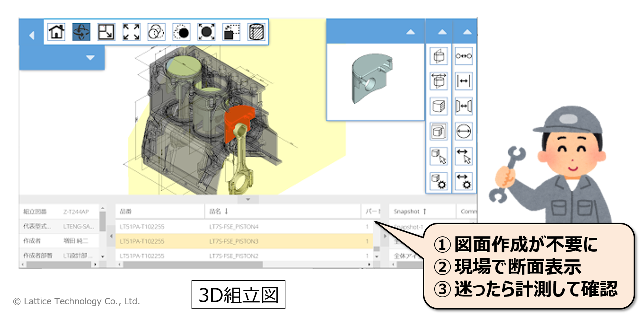Click the diameter measurement icon
This screenshot has height=321, width=644.
click(x=464, y=131)
